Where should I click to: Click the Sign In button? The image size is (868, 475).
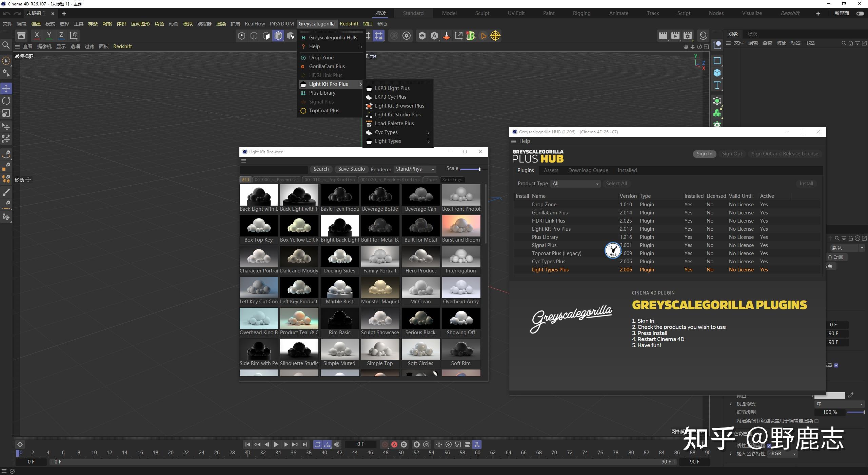[x=704, y=154]
